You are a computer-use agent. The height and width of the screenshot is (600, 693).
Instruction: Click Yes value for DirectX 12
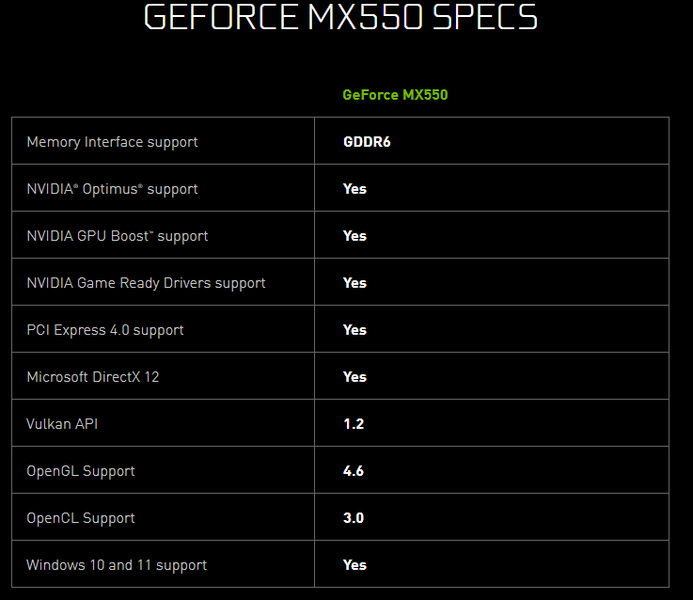click(355, 377)
